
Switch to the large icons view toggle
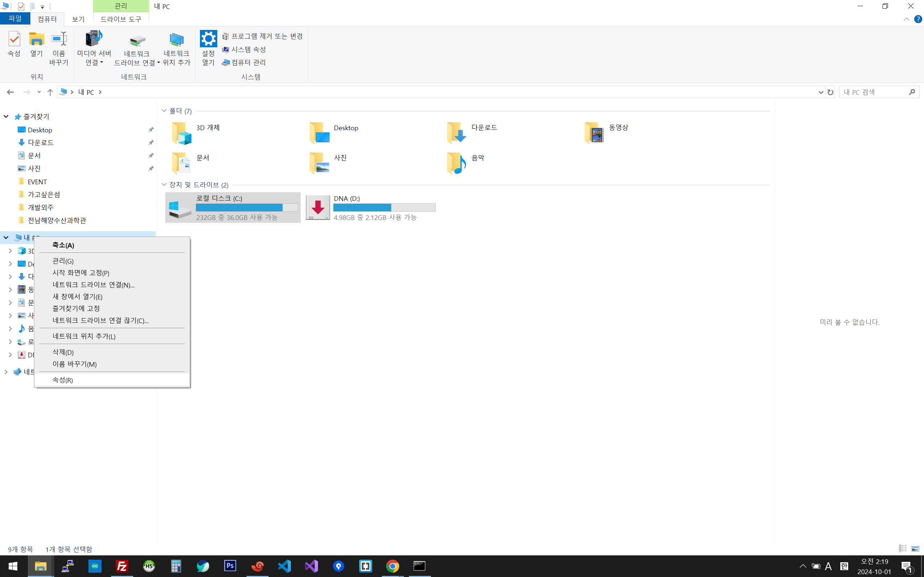tap(915, 549)
